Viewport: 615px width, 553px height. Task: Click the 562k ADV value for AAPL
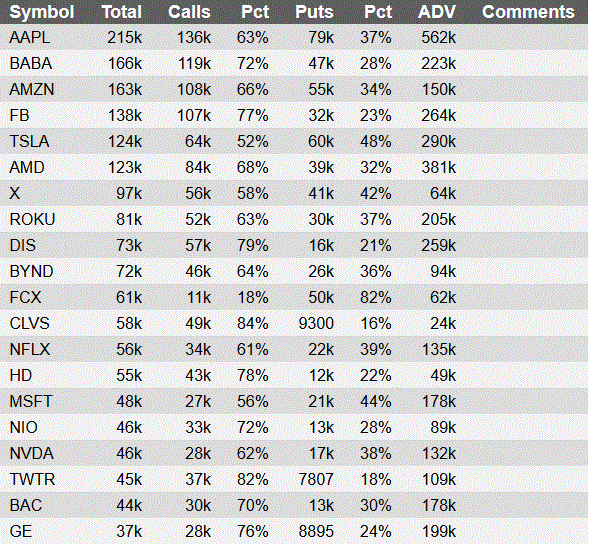pyautogui.click(x=439, y=38)
